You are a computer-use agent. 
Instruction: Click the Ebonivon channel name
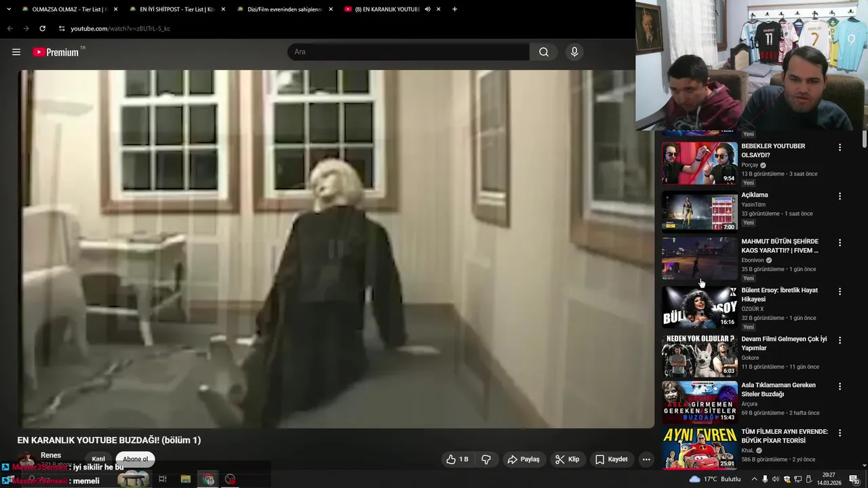(x=753, y=260)
